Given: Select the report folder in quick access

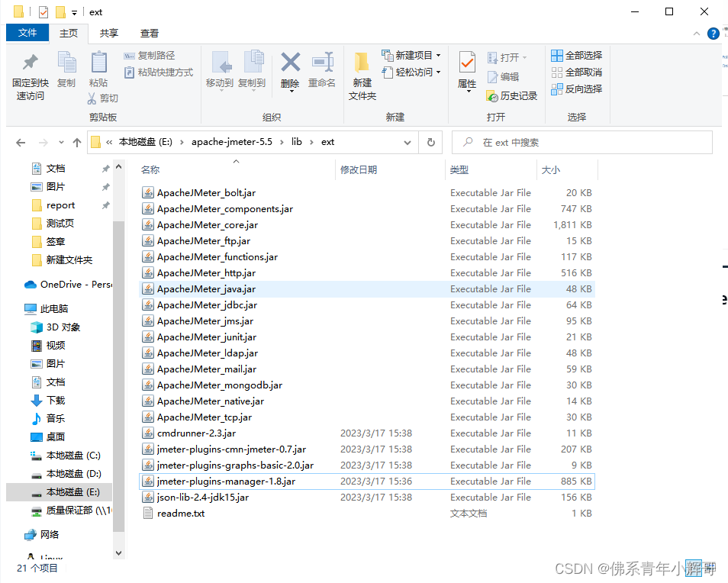Looking at the screenshot, I should pos(53,205).
